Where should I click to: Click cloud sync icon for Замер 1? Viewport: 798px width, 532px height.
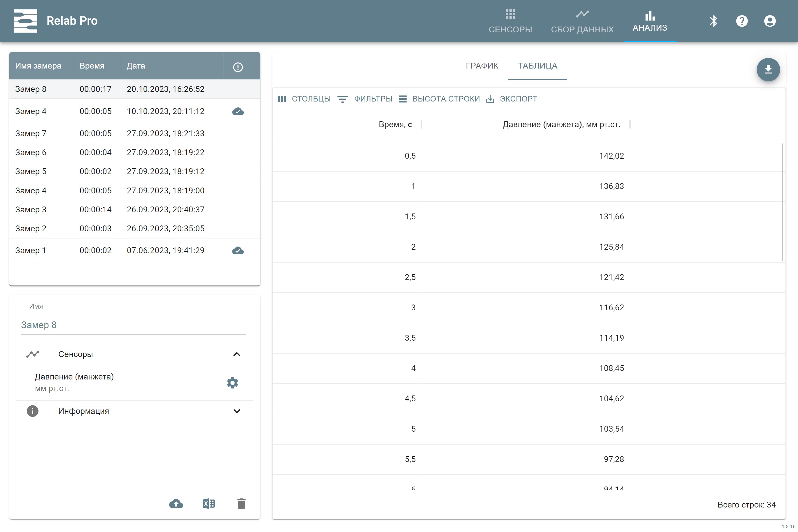(x=238, y=250)
